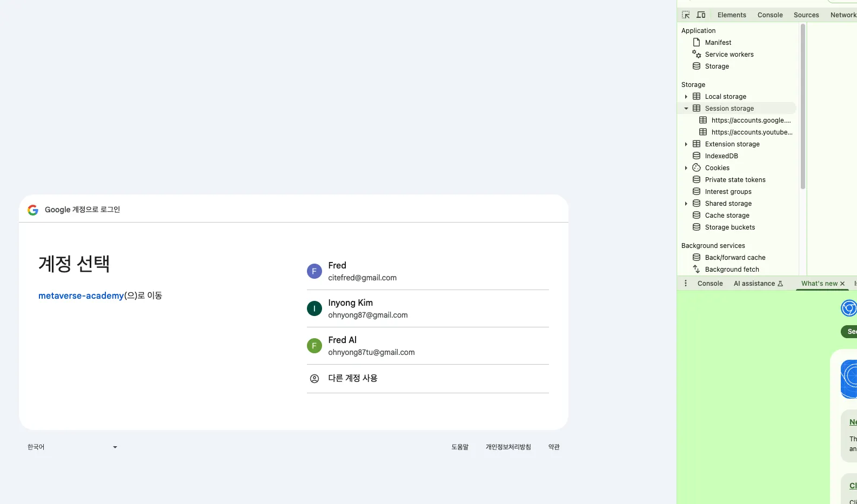This screenshot has width=857, height=504.
Task: Click the Storage buckets database icon
Action: tap(697, 227)
